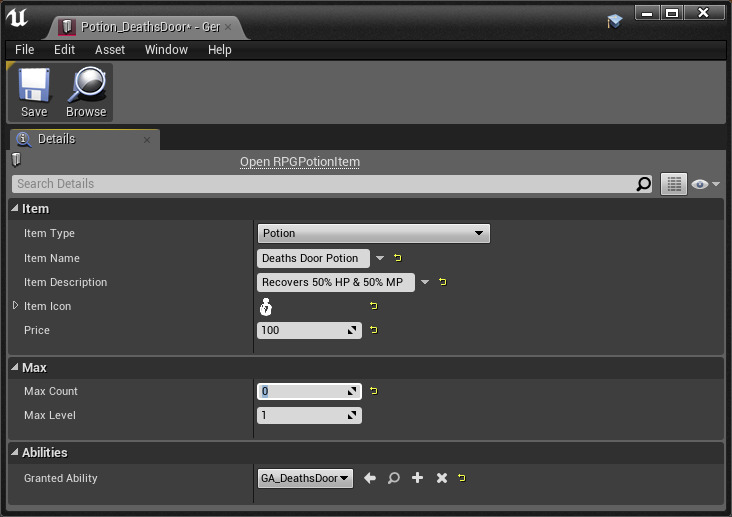This screenshot has height=517, width=732.
Task: Collapse the Abilities category
Action: [15, 452]
